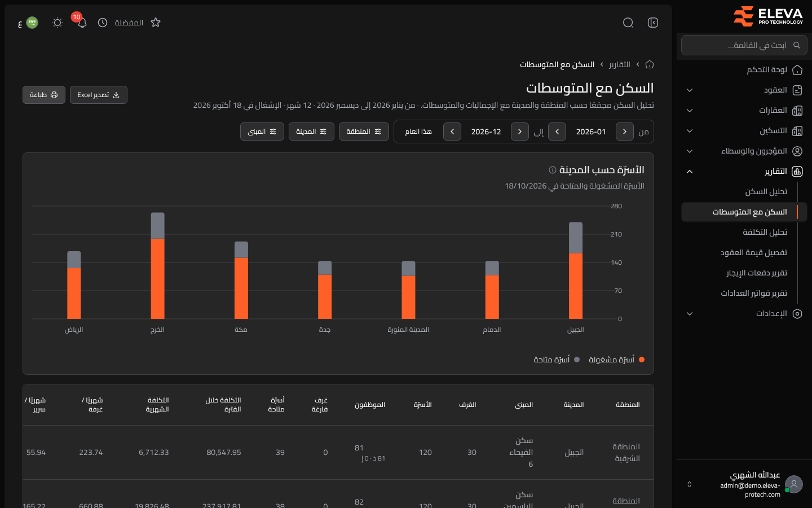812x508 pixels.
Task: Click the left-pointing chevron after 2026-12
Action: [452, 132]
